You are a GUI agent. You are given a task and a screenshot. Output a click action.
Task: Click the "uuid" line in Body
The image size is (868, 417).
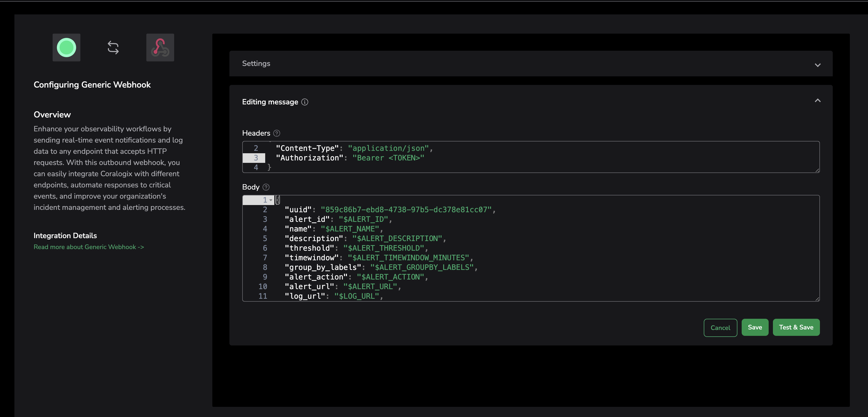click(x=390, y=210)
